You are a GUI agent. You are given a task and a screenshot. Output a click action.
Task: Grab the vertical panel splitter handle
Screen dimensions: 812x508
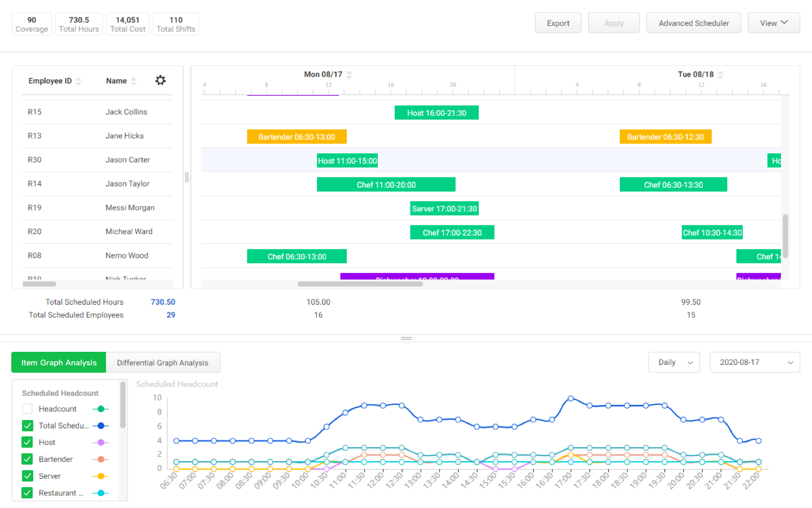(x=187, y=177)
